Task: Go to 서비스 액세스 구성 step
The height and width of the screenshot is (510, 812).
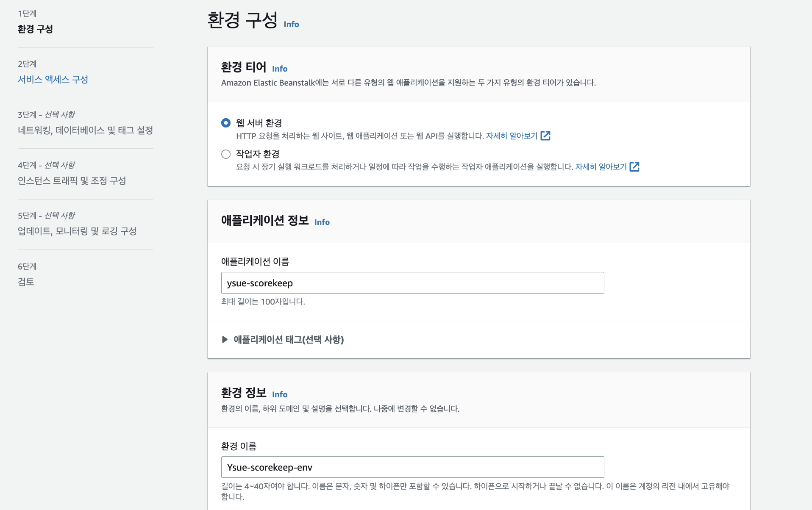Action: [53, 80]
